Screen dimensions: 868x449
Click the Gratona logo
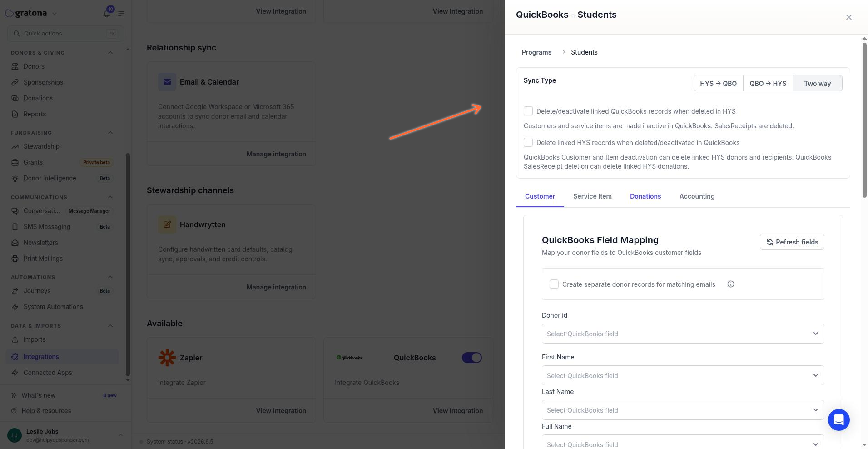26,13
